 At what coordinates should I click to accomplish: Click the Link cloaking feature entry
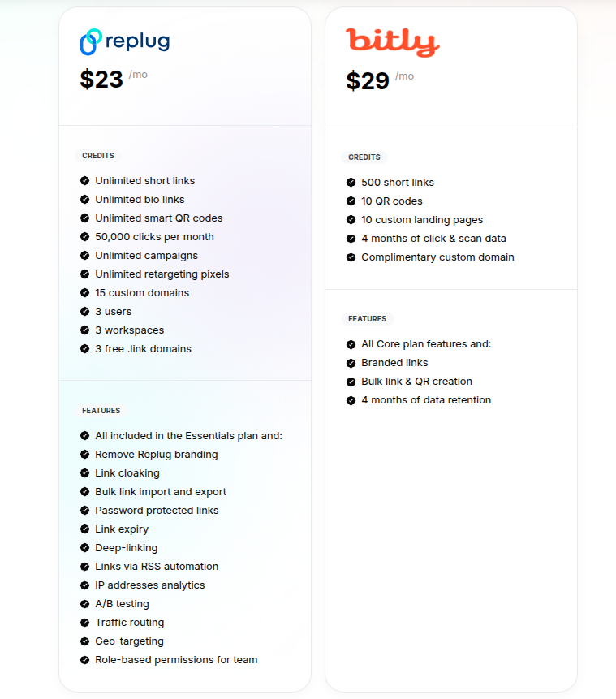127,472
